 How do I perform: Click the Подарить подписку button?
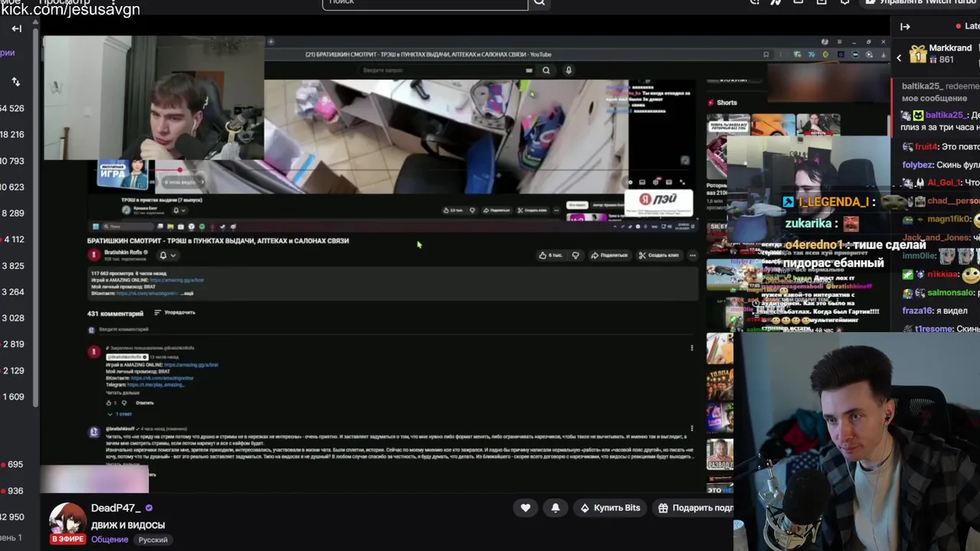click(695, 507)
